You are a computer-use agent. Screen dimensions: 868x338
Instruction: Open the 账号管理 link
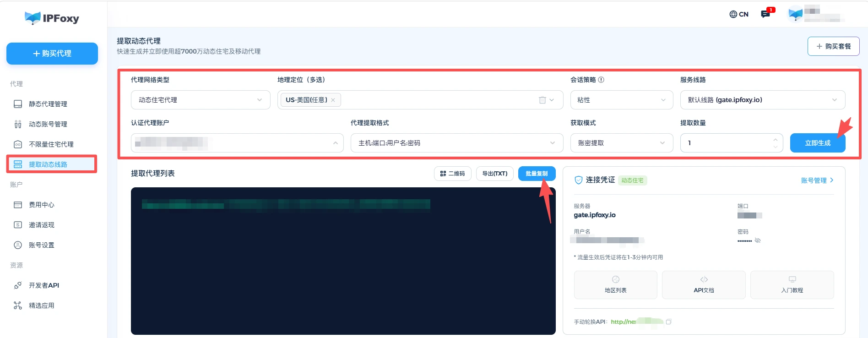(x=817, y=180)
